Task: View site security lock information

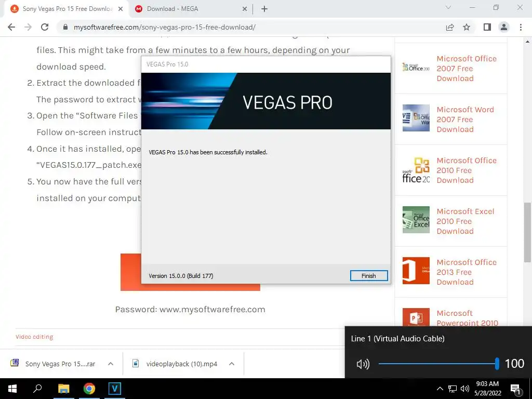Action: [65, 27]
